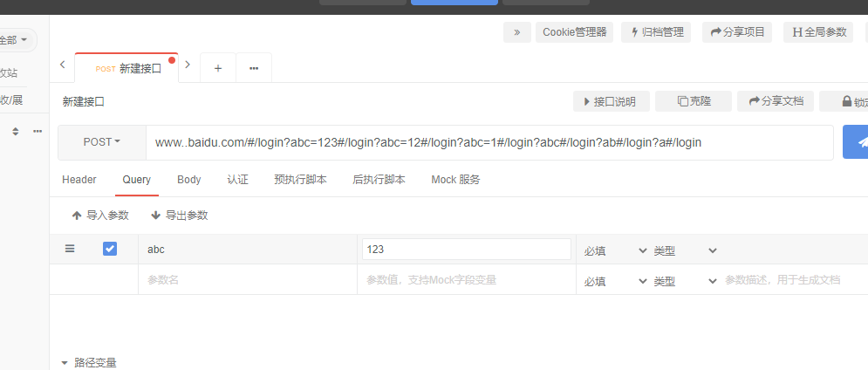Viewport: 868px width, 370px height.
Task: Click 分享项目 button
Action: (x=737, y=32)
